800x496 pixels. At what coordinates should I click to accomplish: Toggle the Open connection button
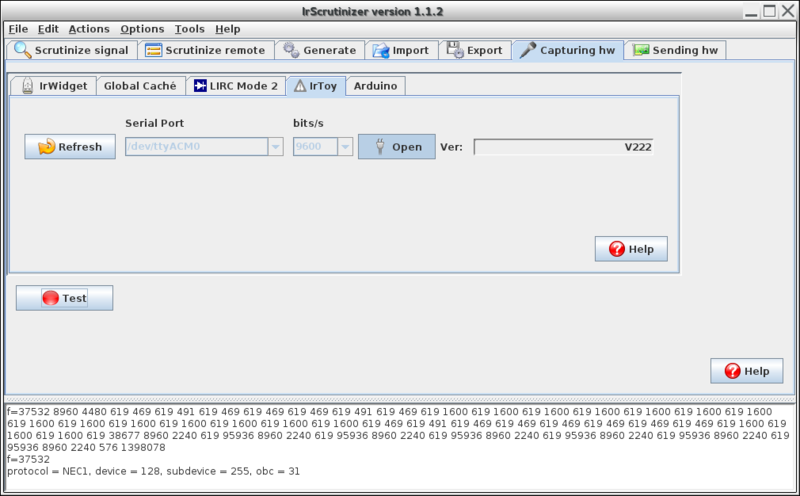pos(397,147)
